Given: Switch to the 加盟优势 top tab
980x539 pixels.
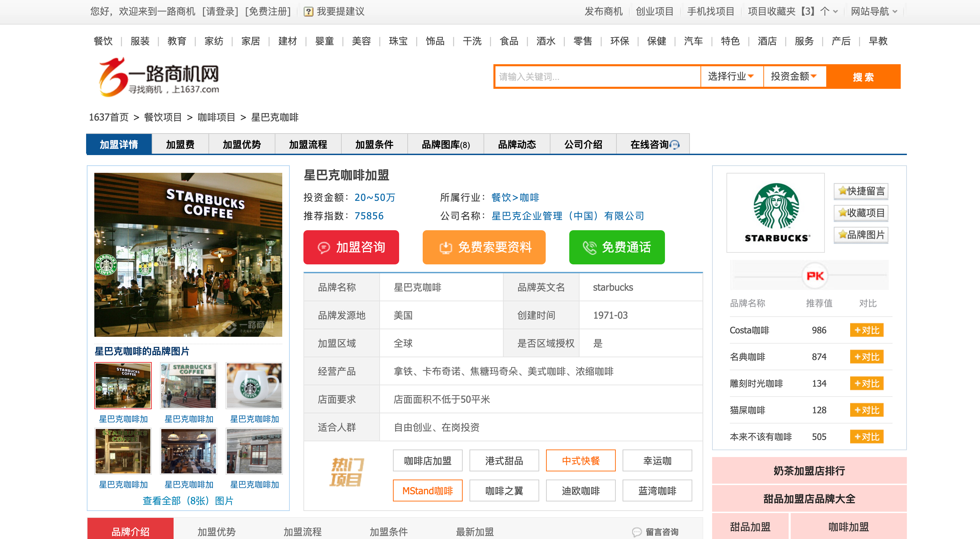Looking at the screenshot, I should (242, 144).
